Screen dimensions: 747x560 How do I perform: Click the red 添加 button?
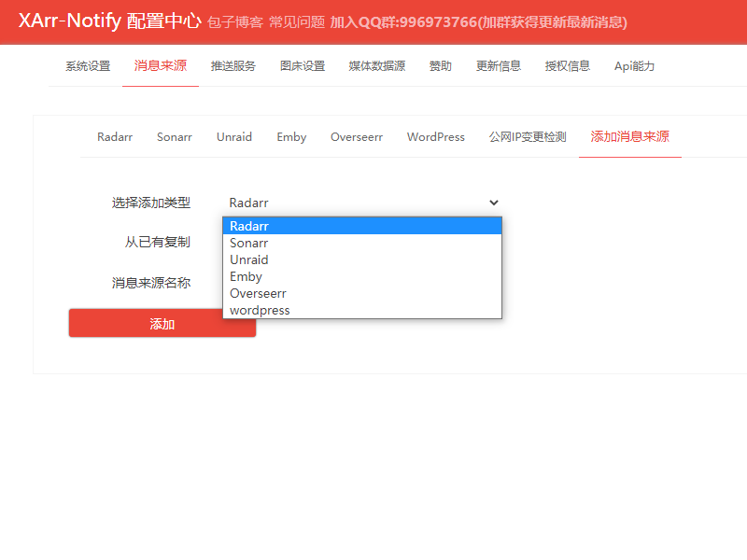(162, 323)
